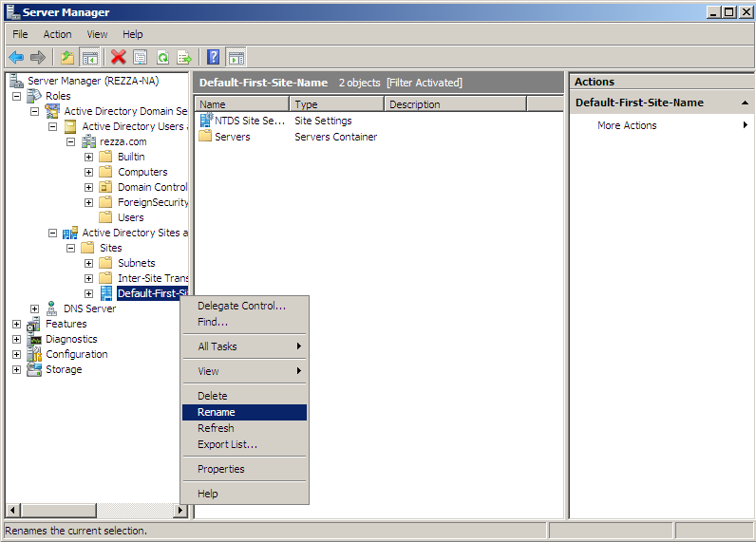Sort list by Name column header
This screenshot has width=756, height=542.
242,104
